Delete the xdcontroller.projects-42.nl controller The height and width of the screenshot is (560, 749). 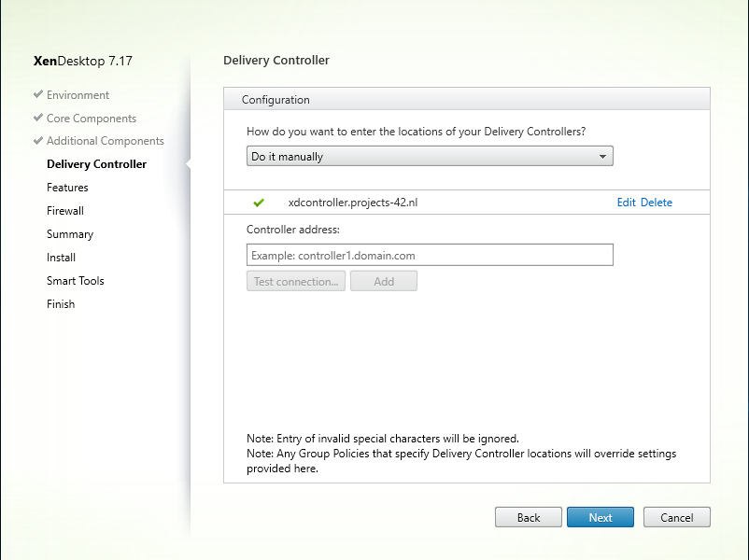[x=657, y=203]
